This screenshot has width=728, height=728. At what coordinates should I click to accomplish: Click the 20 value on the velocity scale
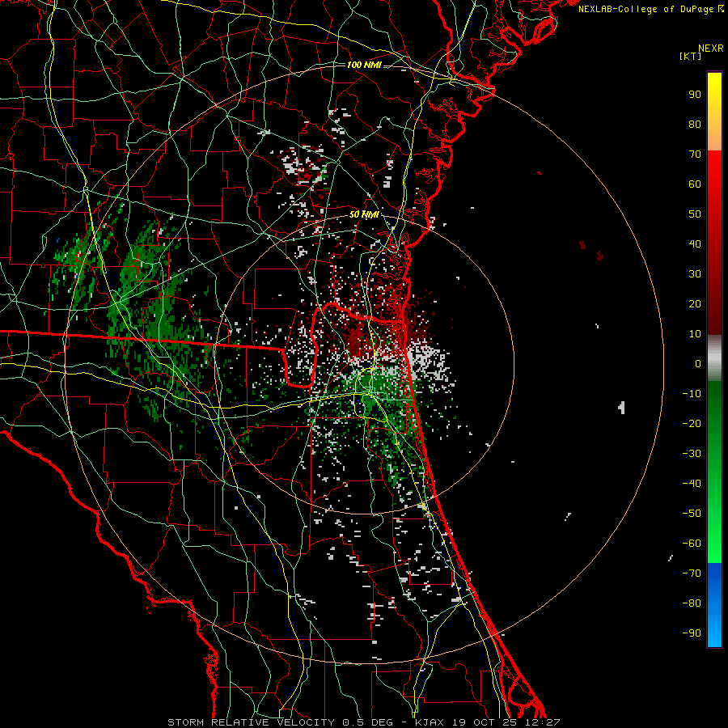(x=695, y=303)
